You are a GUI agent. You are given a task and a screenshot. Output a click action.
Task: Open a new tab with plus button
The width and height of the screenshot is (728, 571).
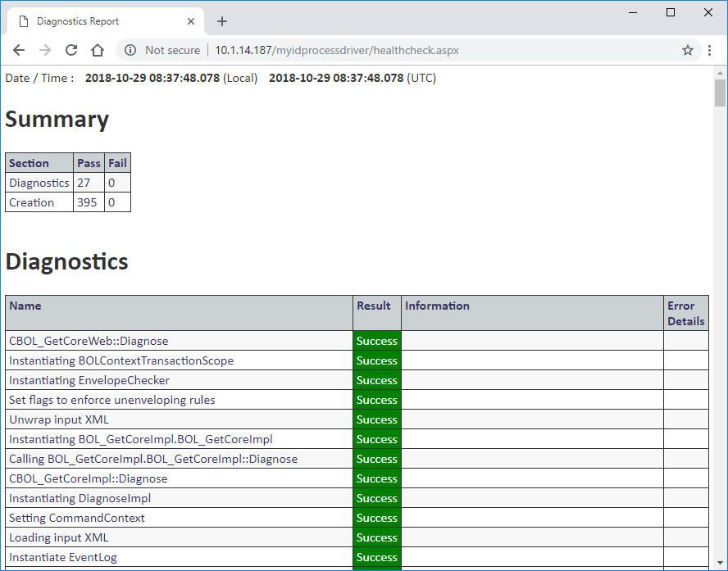pyautogui.click(x=222, y=21)
